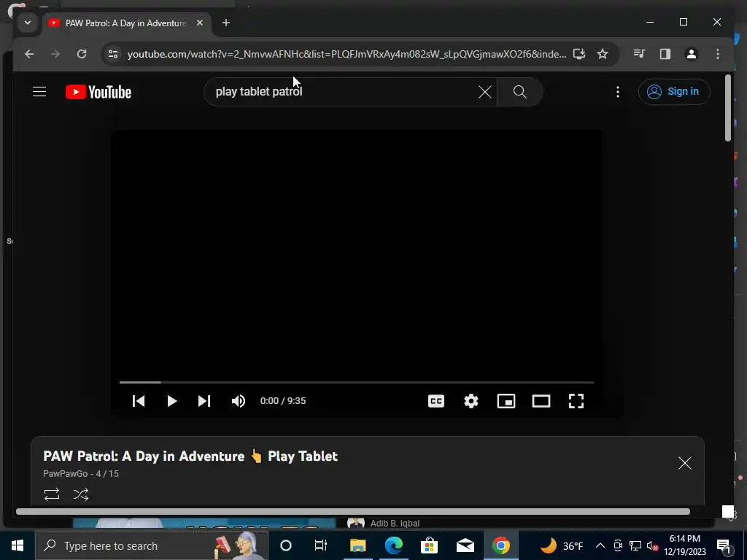
Task: Seek along the video progress bar
Action: (x=356, y=382)
